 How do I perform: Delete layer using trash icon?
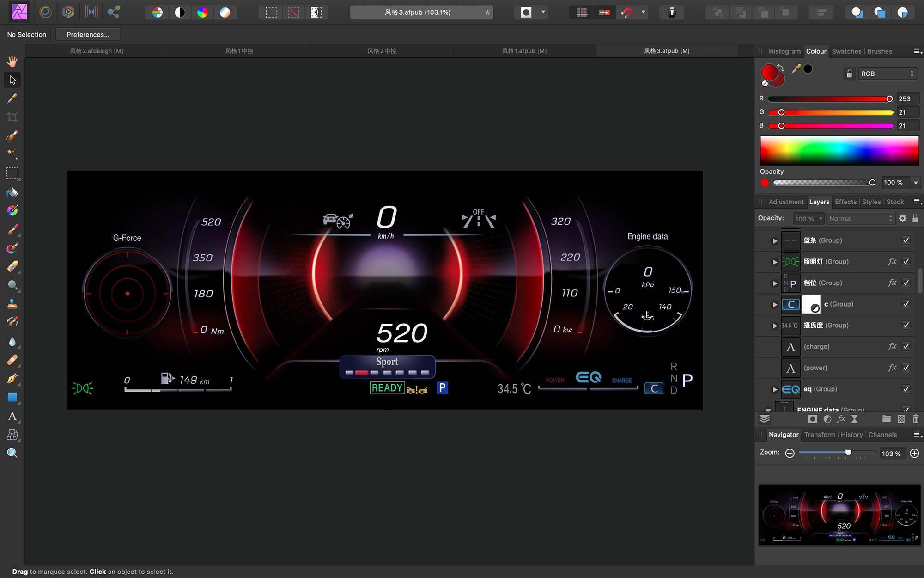click(x=915, y=419)
